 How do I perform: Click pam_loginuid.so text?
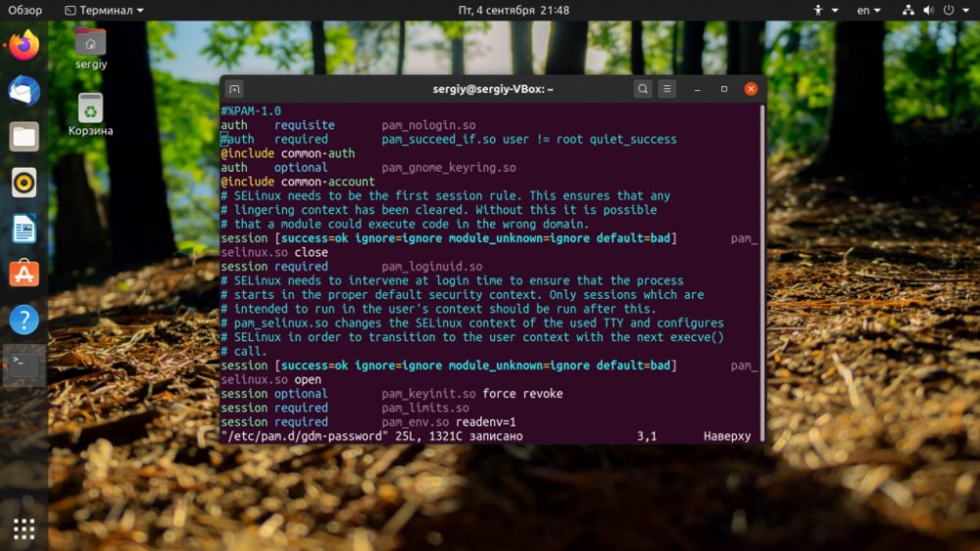(432, 267)
